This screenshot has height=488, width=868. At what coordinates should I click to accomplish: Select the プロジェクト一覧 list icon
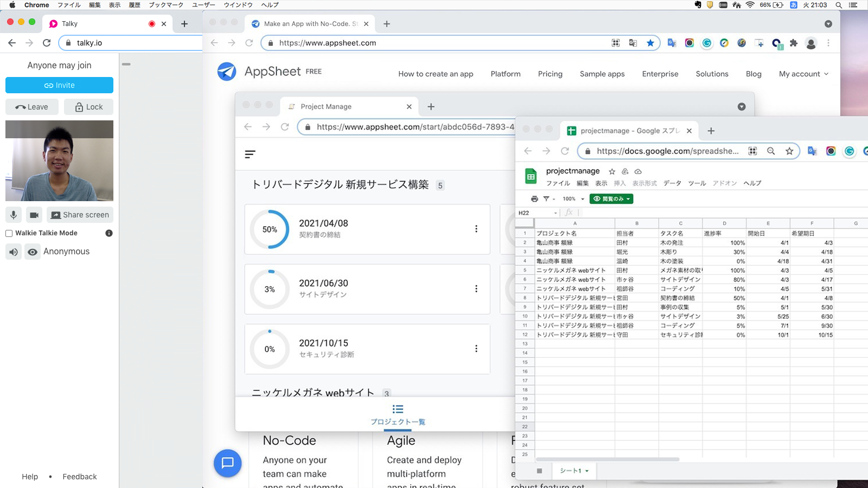(x=398, y=409)
